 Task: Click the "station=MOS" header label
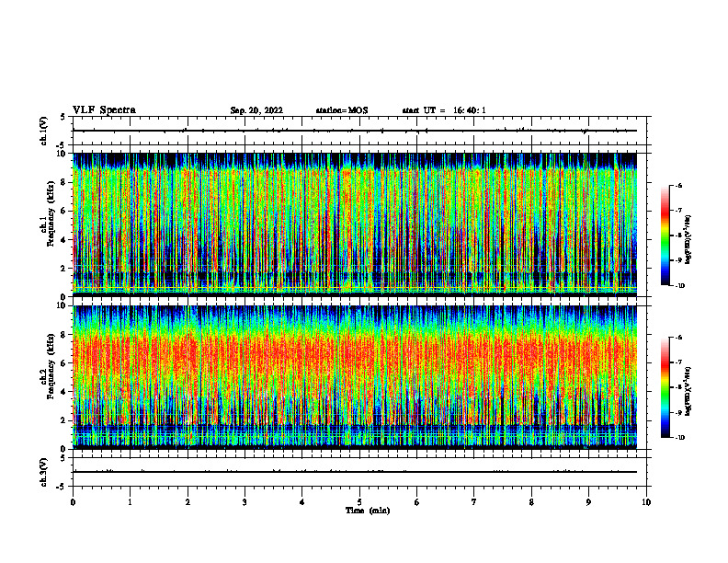[342, 110]
